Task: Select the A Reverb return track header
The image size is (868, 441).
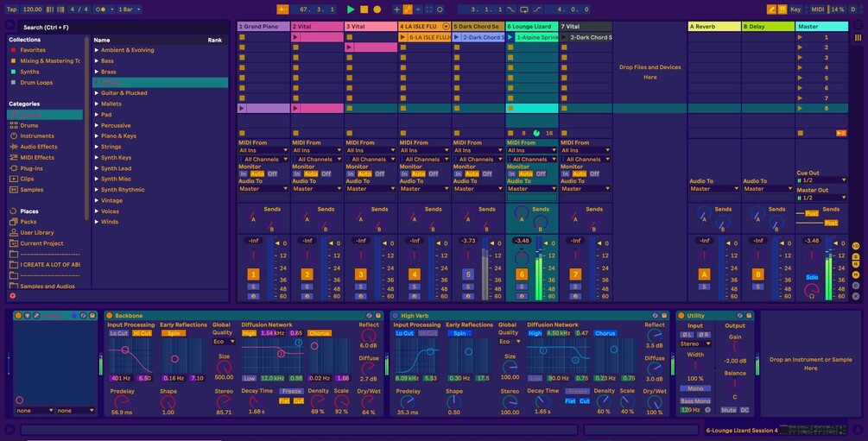Action: 714,26
